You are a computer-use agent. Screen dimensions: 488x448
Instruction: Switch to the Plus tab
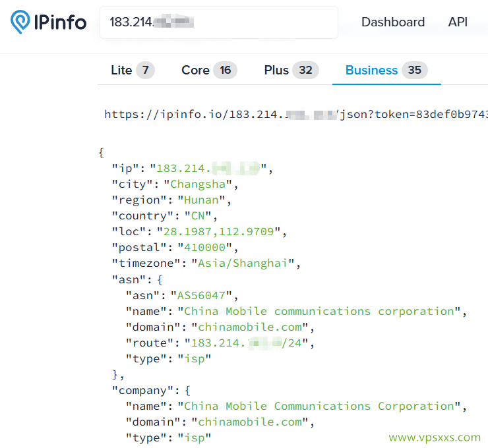(x=291, y=70)
